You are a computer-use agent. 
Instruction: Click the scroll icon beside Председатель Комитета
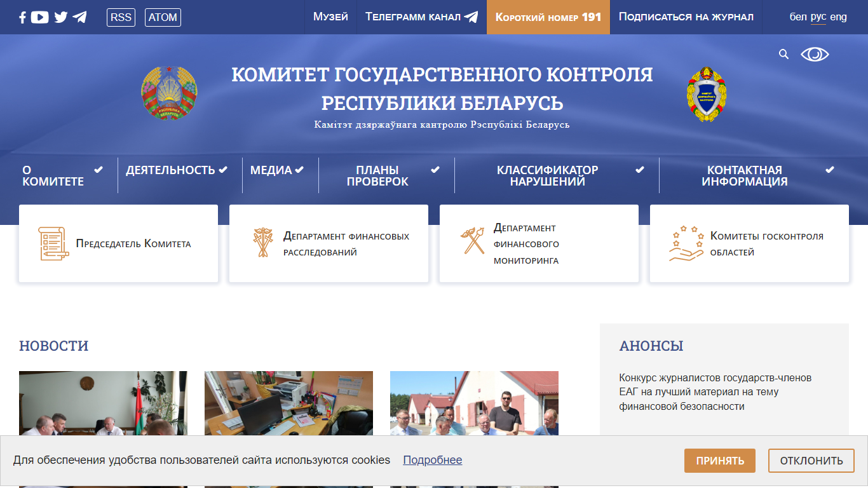pyautogui.click(x=53, y=243)
